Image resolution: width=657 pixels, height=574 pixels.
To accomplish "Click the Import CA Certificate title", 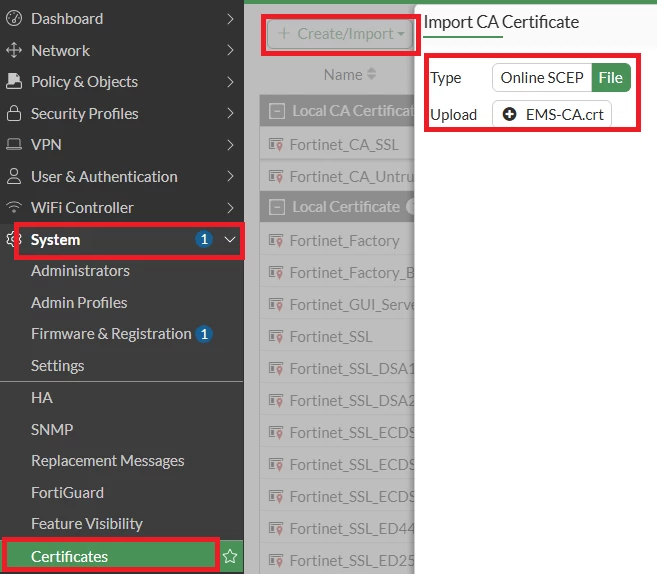I will point(501,22).
